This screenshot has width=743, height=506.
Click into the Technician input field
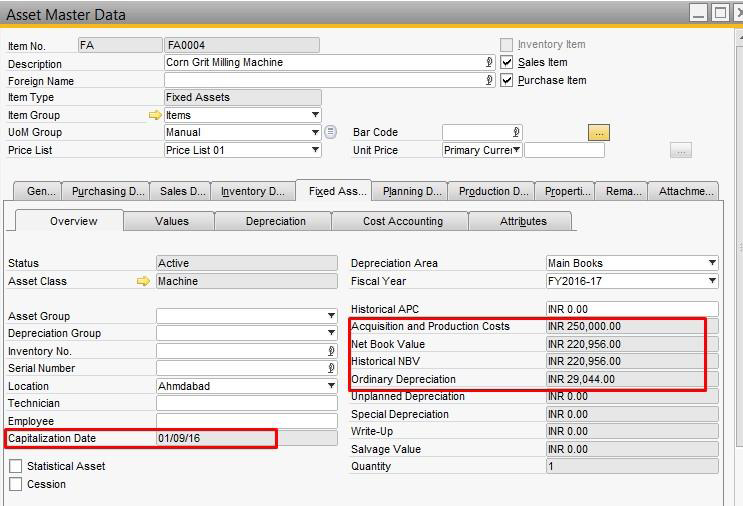tap(247, 403)
